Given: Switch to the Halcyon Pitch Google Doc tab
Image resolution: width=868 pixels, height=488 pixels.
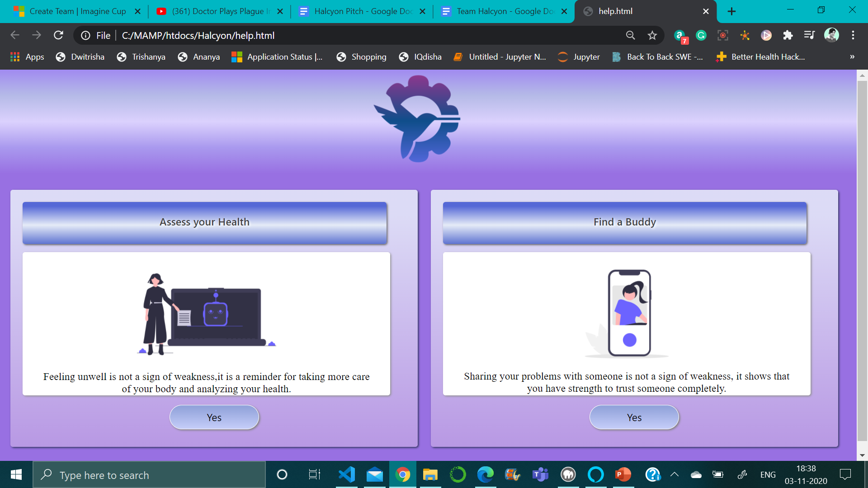Looking at the screenshot, I should [x=362, y=11].
